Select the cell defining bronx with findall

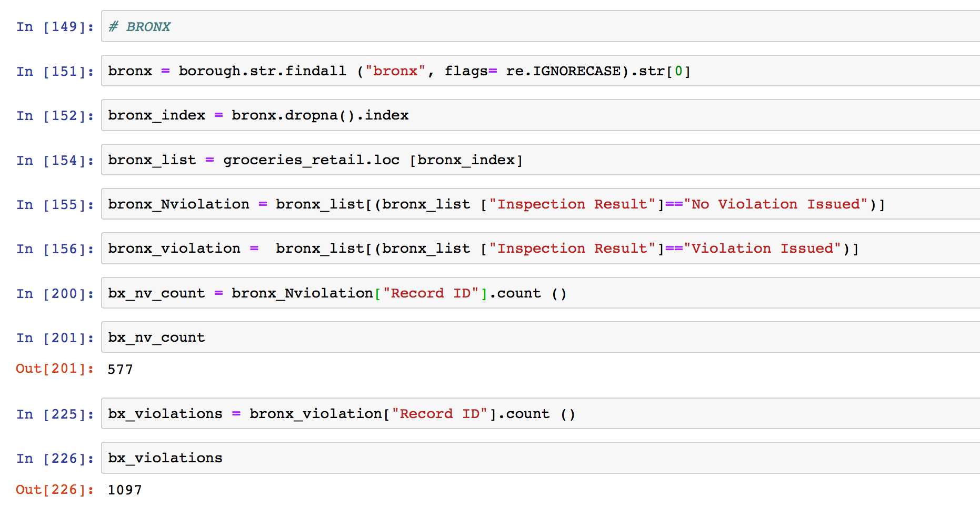541,71
